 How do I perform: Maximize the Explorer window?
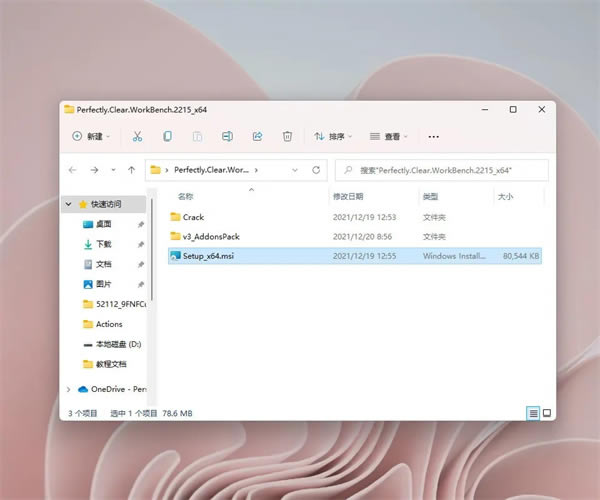[513, 109]
